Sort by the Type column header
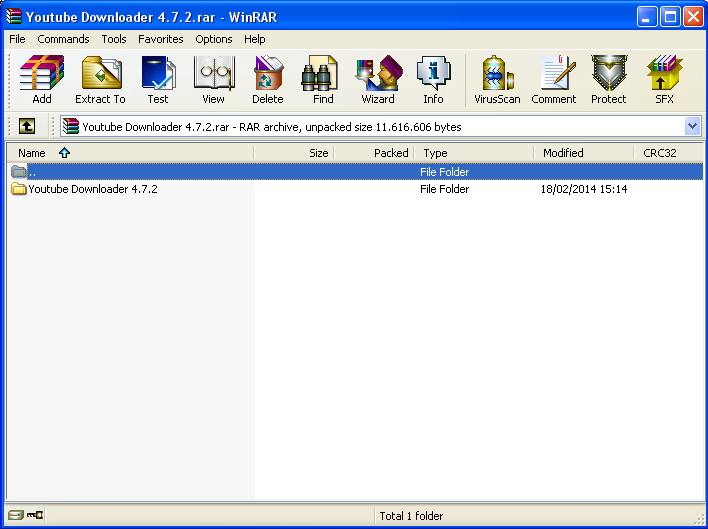This screenshot has width=708, height=529. pos(474,153)
